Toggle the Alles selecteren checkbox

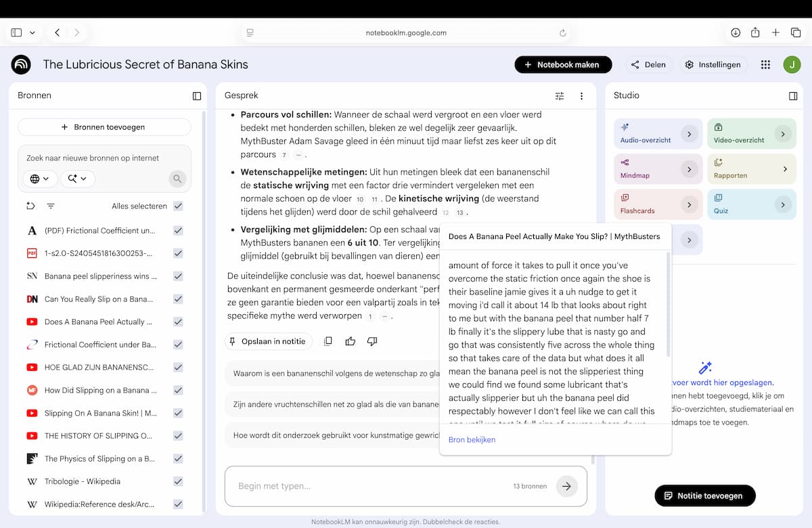pyautogui.click(x=178, y=206)
